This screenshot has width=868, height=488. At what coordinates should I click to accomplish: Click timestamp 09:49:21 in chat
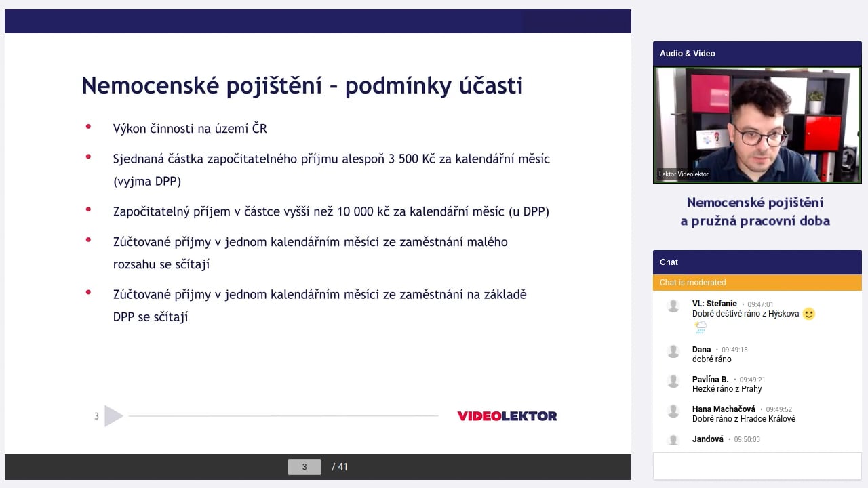[x=752, y=380]
